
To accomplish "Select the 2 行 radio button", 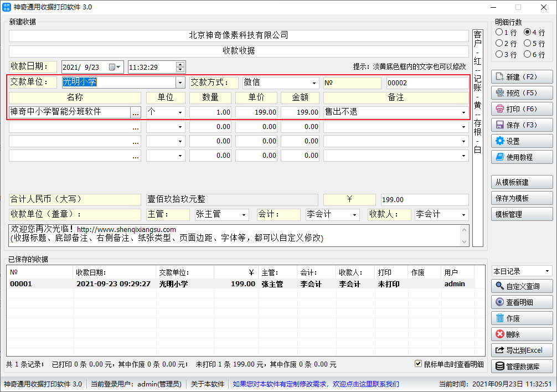I will coord(499,43).
